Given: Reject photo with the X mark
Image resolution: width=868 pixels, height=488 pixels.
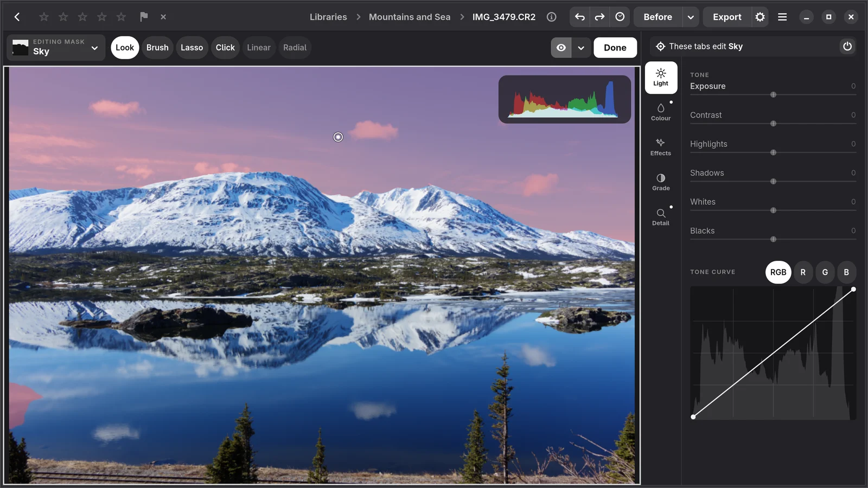Looking at the screenshot, I should (163, 17).
